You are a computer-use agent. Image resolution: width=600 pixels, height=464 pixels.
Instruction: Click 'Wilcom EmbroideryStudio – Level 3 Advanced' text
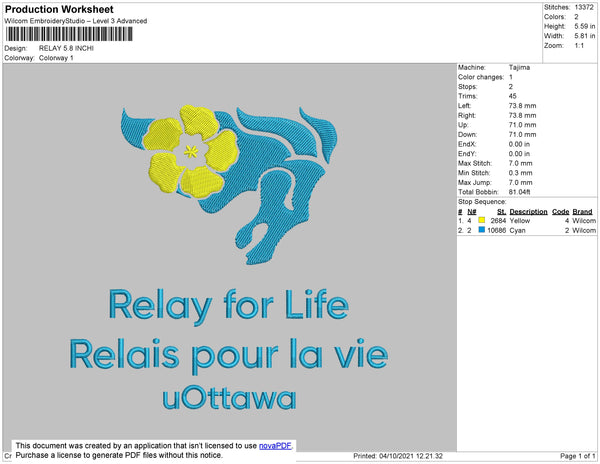(76, 21)
